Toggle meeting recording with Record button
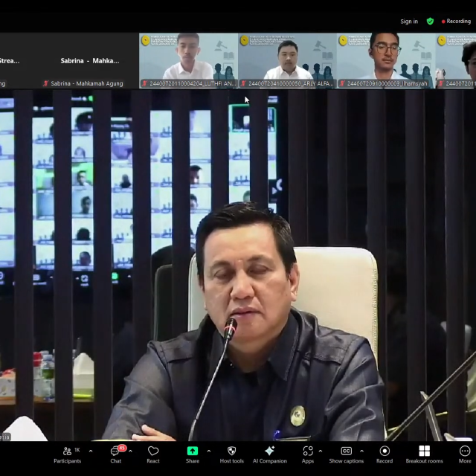The image size is (476, 476). (385, 454)
